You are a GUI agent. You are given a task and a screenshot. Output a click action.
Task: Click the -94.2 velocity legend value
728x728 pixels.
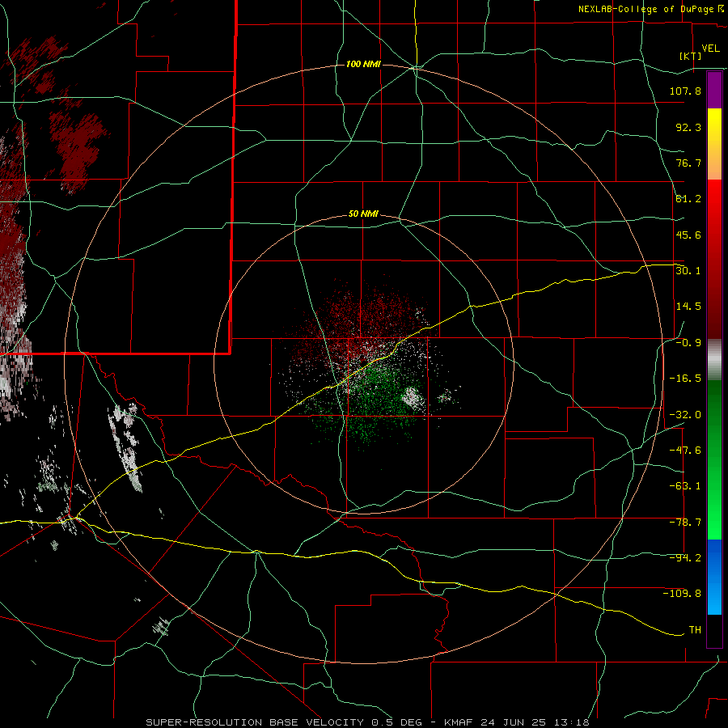685,558
